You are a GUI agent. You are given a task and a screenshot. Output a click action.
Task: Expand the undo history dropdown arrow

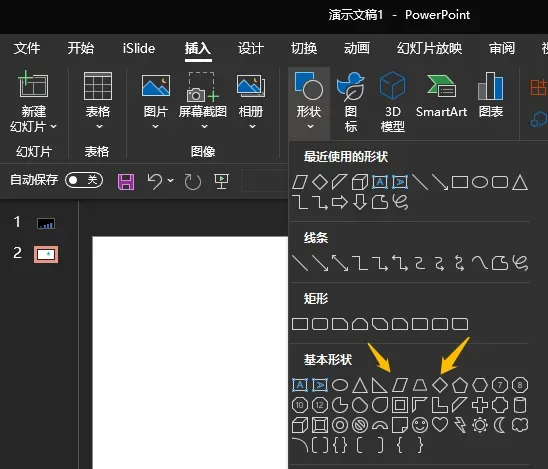[x=170, y=181]
